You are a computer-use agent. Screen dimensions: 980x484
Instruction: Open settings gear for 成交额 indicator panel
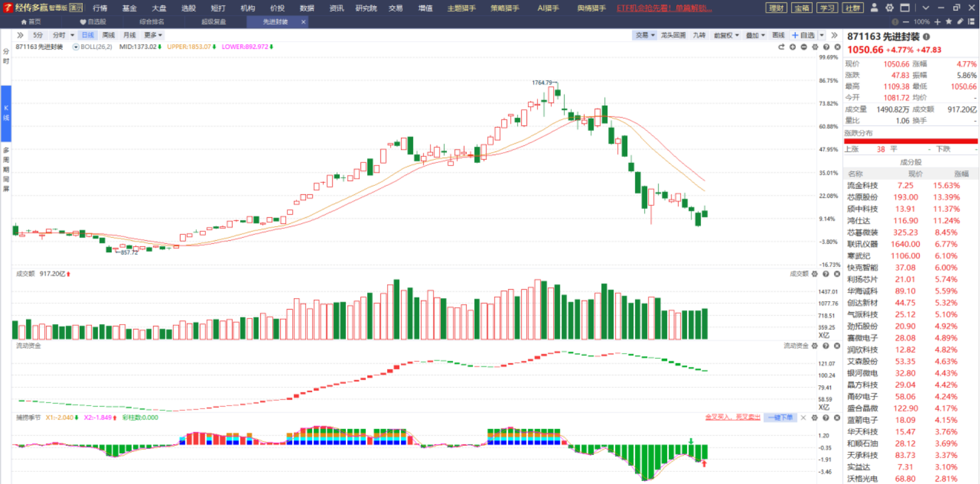click(x=815, y=274)
